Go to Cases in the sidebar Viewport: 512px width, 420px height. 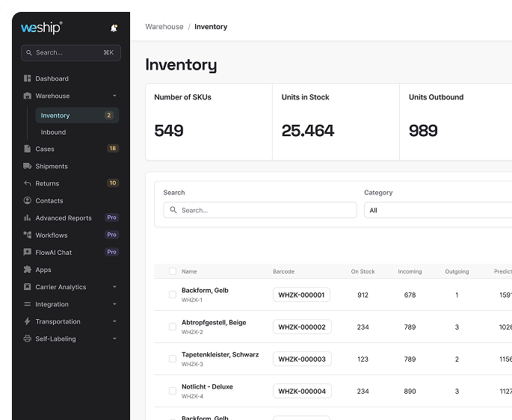(x=45, y=149)
